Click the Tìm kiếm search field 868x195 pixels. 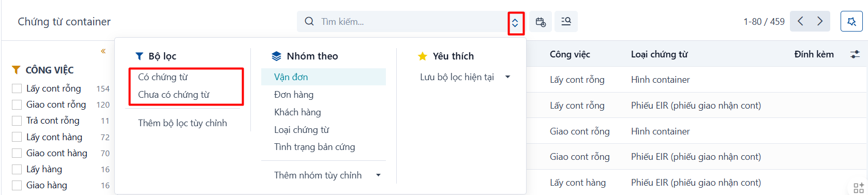[x=411, y=22]
